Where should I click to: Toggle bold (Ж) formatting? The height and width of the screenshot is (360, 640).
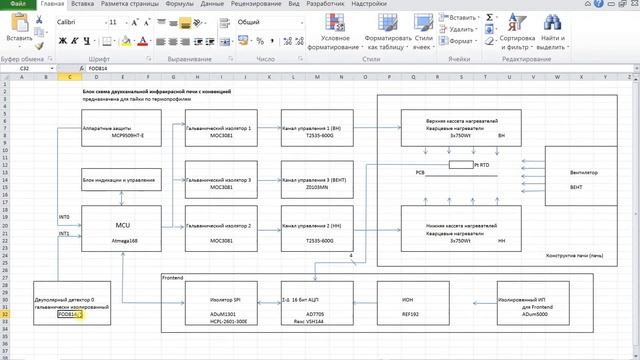pos(62,41)
